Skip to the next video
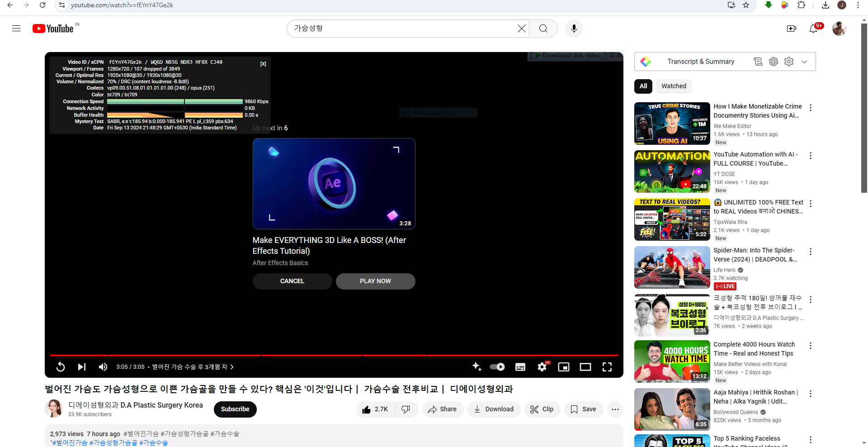 (x=82, y=367)
